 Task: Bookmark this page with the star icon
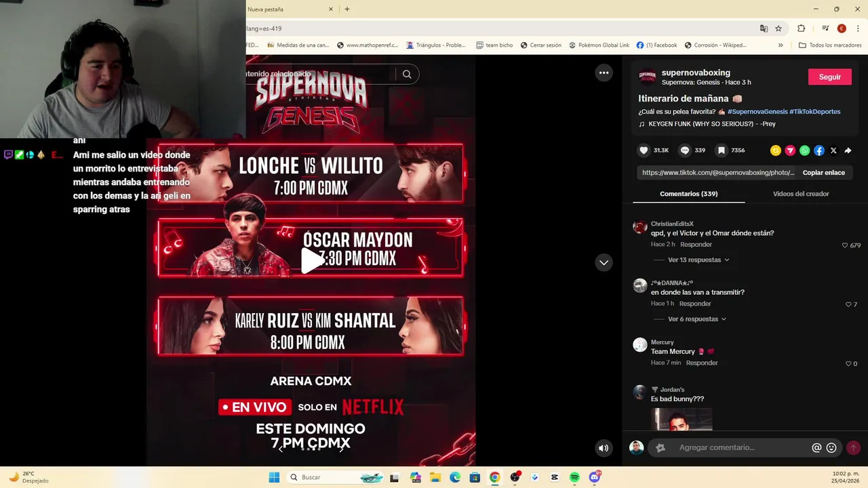[778, 28]
